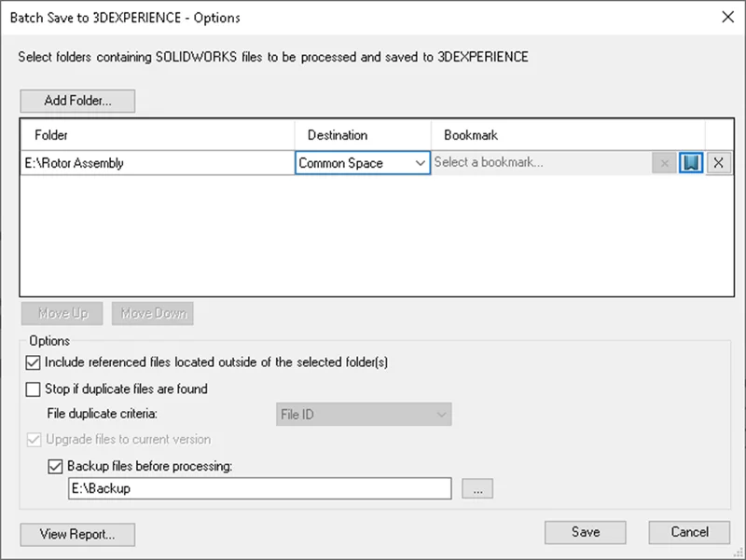The width and height of the screenshot is (746, 560).
Task: Click the Destination column header
Action: [x=363, y=135]
